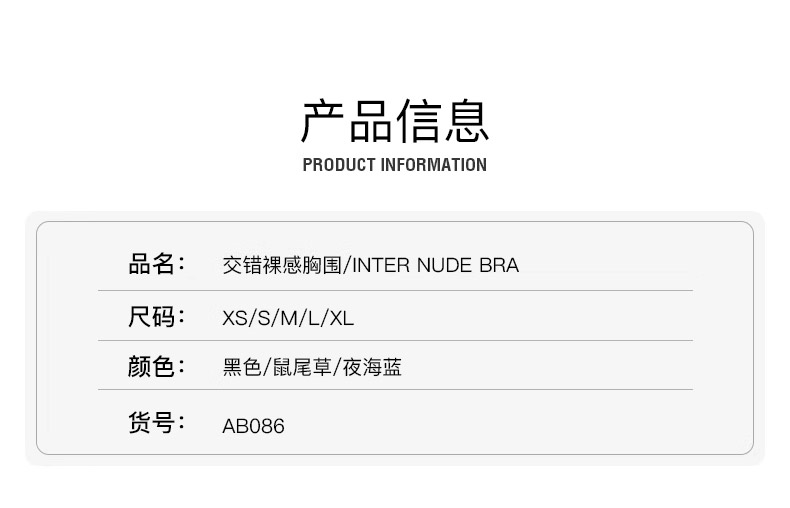Image resolution: width=790 pixels, height=508 pixels.
Task: Click the product name 交错裸感胸围
Action: pos(282,266)
